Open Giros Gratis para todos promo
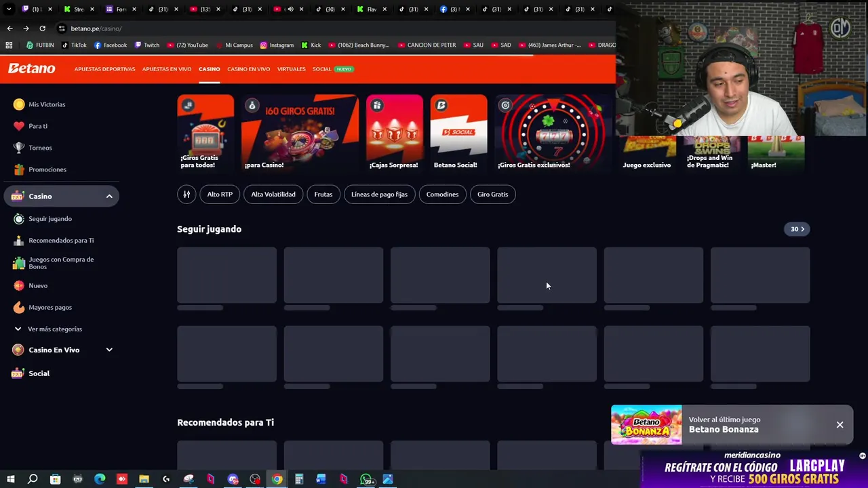The height and width of the screenshot is (488, 868). pyautogui.click(x=205, y=132)
